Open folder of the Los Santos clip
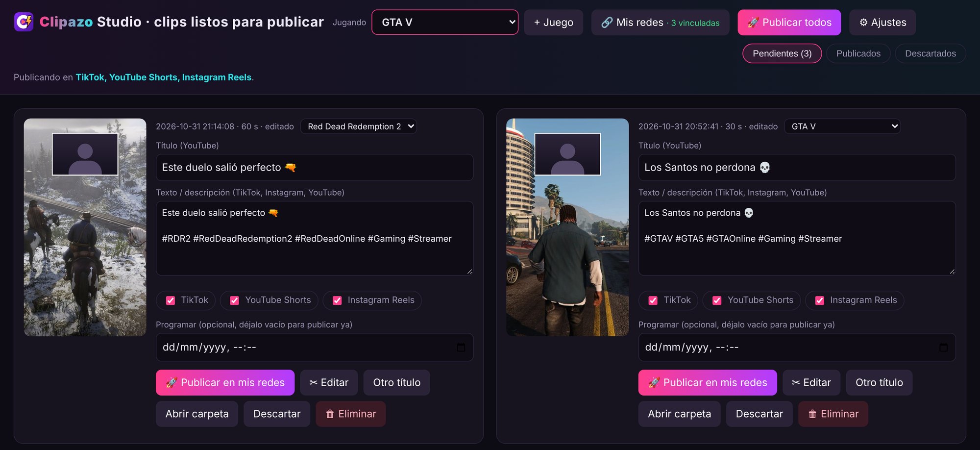 pyautogui.click(x=679, y=414)
